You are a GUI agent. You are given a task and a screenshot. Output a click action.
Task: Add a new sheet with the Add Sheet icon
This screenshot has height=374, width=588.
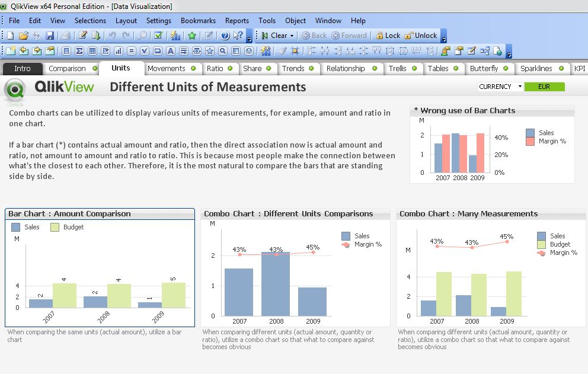click(x=11, y=50)
